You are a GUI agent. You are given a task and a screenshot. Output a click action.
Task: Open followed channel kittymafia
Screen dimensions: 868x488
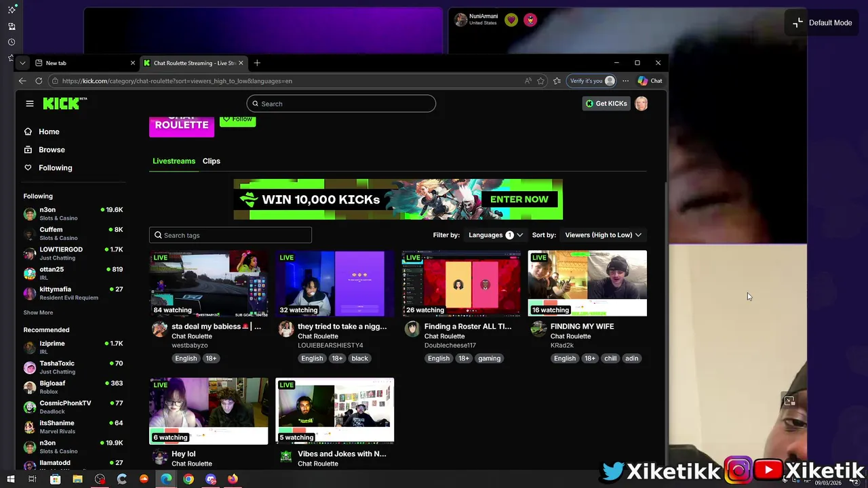73,293
